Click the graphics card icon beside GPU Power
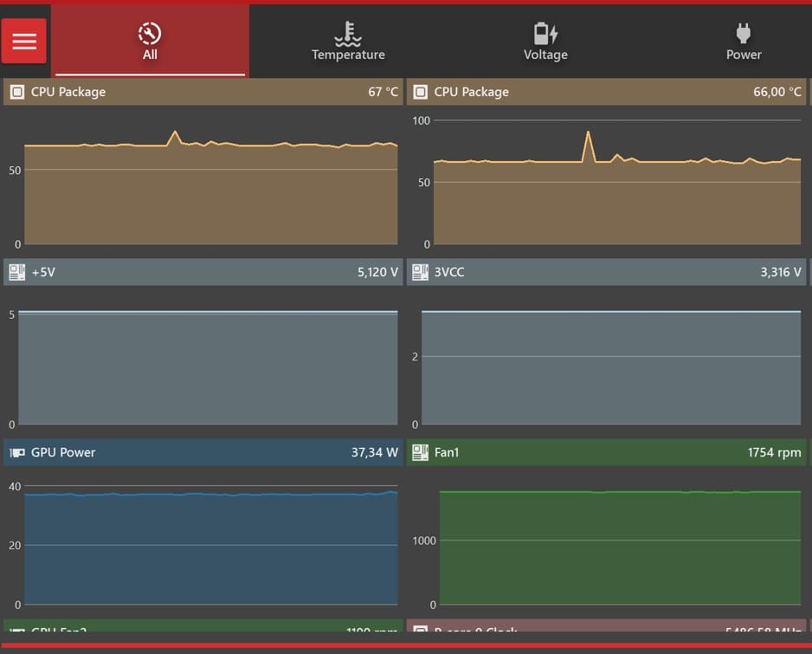Image resolution: width=812 pixels, height=654 pixels. click(x=16, y=452)
